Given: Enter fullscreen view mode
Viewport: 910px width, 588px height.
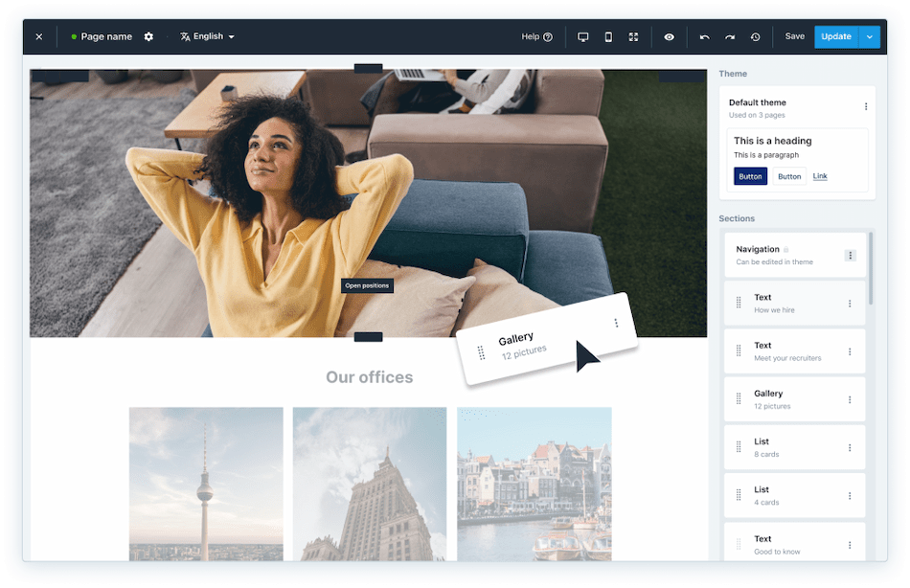Looking at the screenshot, I should [633, 36].
